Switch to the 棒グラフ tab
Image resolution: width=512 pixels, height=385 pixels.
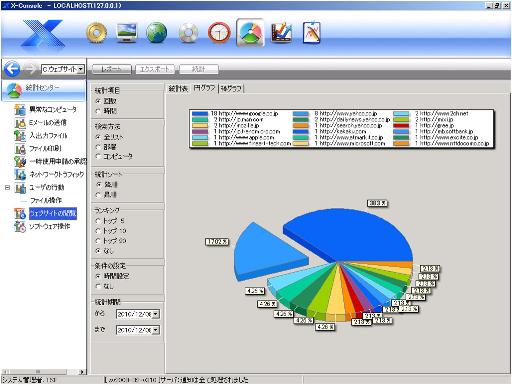point(231,88)
